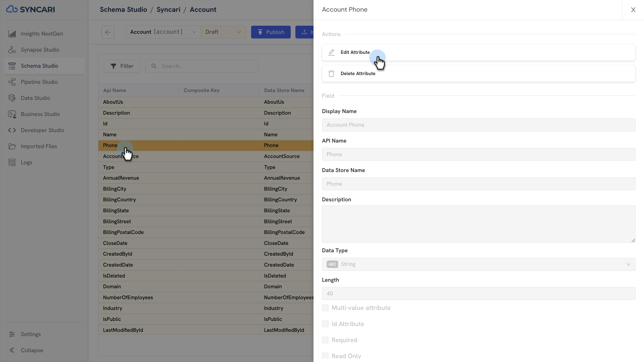Toggle the Read Only checkbox

[x=325, y=356]
